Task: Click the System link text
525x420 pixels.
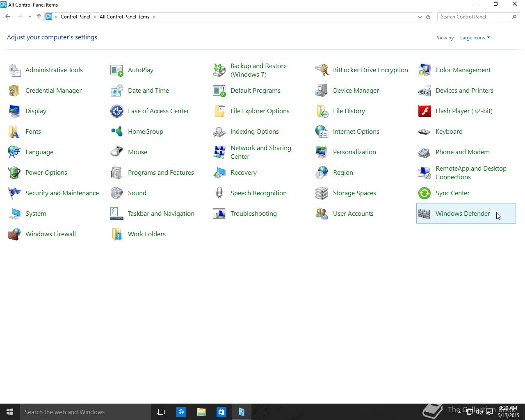Action: click(36, 214)
